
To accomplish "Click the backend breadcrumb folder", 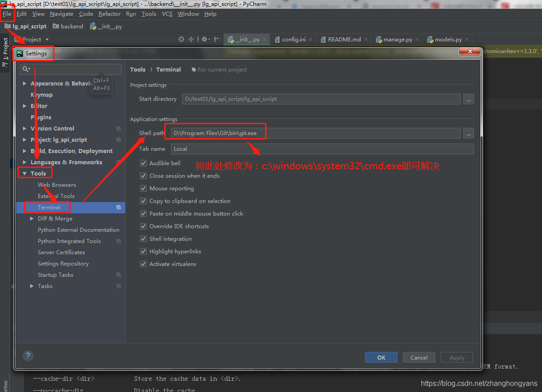I will coord(68,27).
